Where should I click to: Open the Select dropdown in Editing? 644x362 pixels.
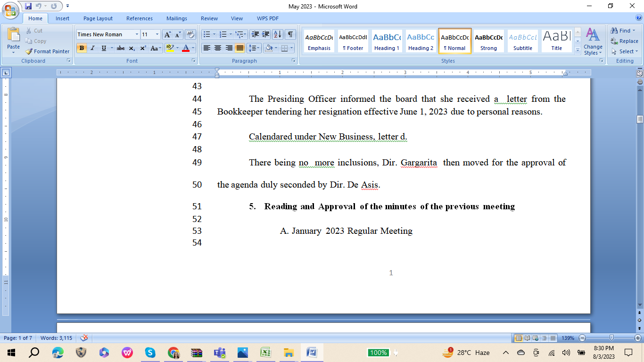625,51
